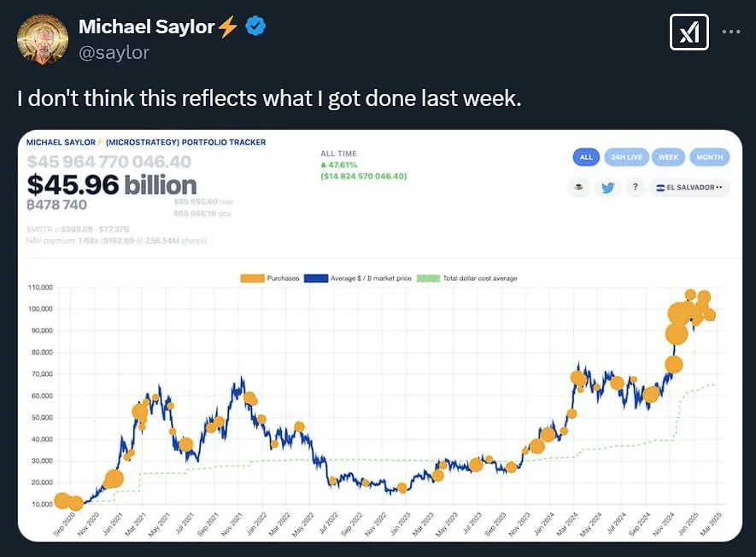Screen dimensions: 756x557
Task: Open Michael Saylor's profile avatar
Action: (43, 39)
